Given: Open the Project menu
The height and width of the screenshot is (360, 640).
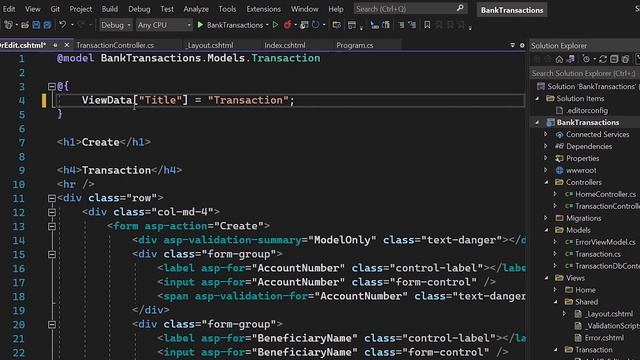Looking at the screenshot, I should 80,9.
